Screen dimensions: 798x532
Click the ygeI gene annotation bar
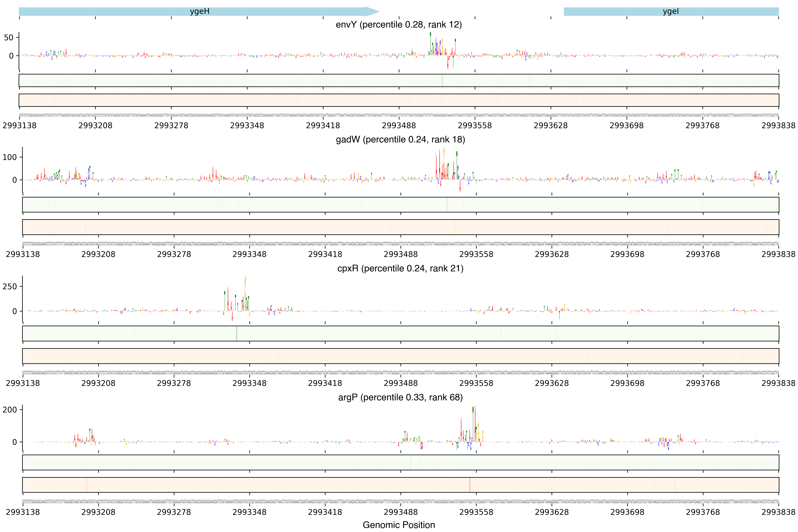(671, 11)
